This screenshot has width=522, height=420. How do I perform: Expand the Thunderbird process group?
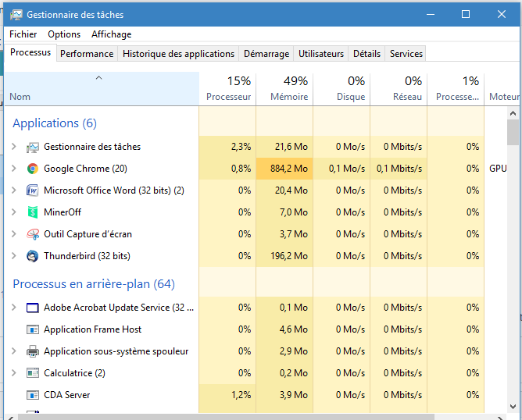[14, 256]
